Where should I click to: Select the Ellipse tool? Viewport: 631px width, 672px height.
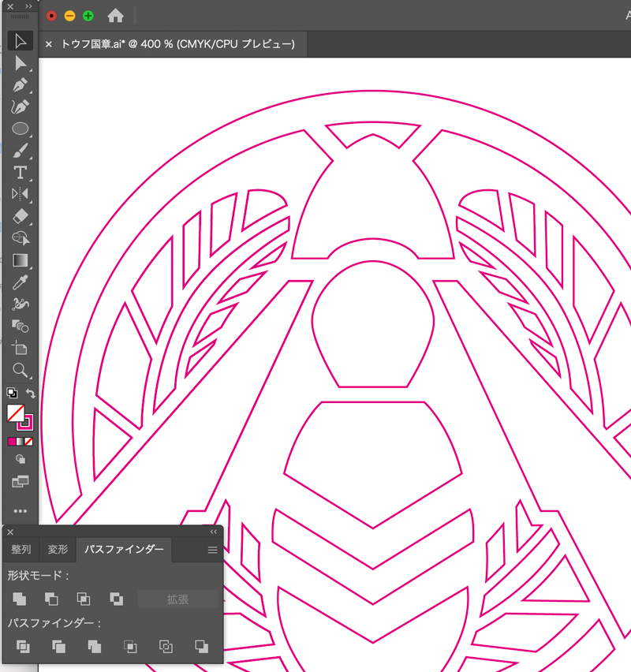(x=21, y=129)
